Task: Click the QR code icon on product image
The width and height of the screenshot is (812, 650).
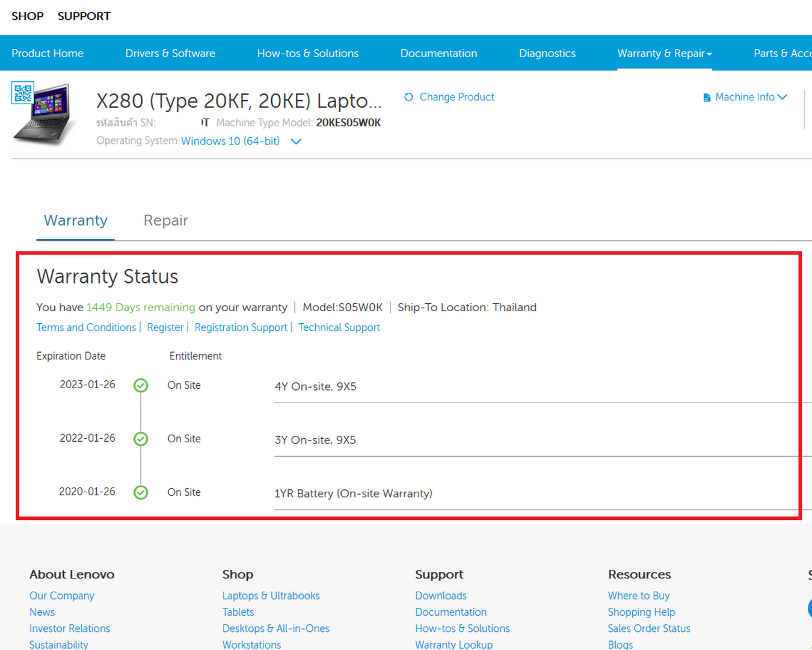Action: tap(23, 93)
